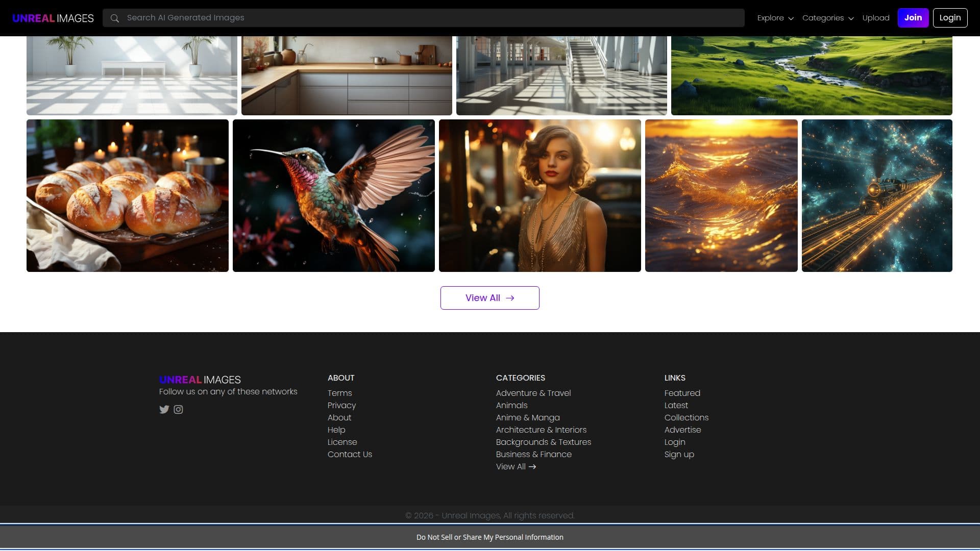
Task: Open the License footer link
Action: (342, 442)
